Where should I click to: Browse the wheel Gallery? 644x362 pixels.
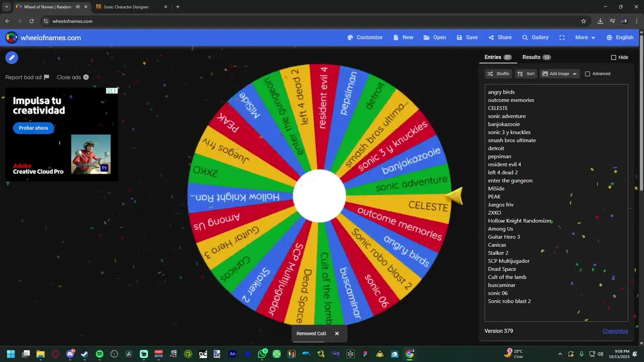535,38
